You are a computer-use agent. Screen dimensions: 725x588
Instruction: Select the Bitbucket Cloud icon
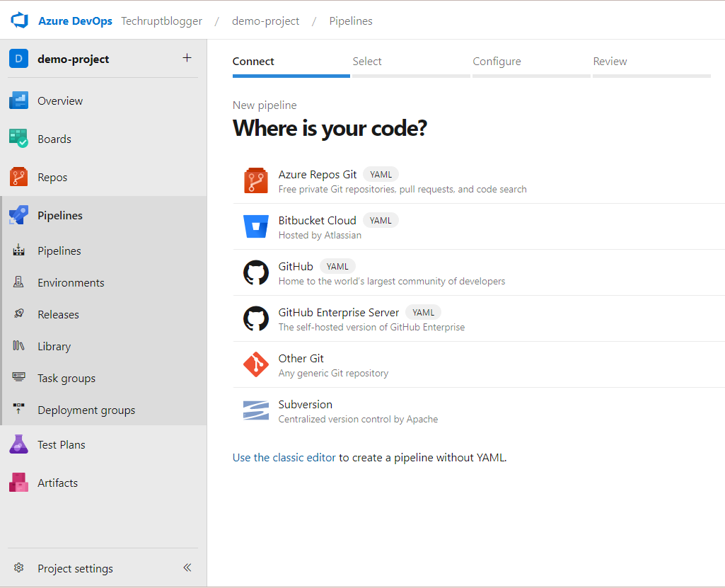tap(255, 226)
